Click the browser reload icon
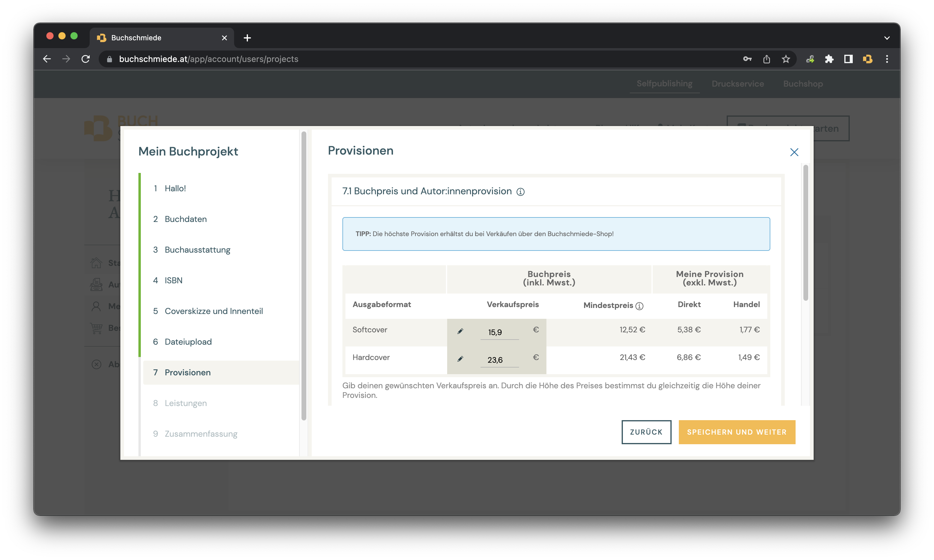The width and height of the screenshot is (934, 560). coord(86,59)
